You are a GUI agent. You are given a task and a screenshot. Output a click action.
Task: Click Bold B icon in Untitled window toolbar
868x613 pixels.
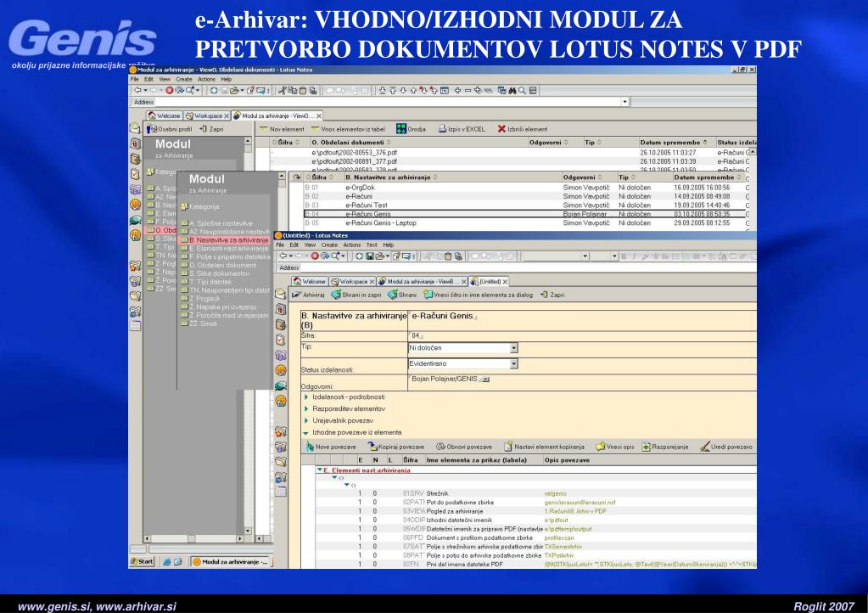(624, 256)
